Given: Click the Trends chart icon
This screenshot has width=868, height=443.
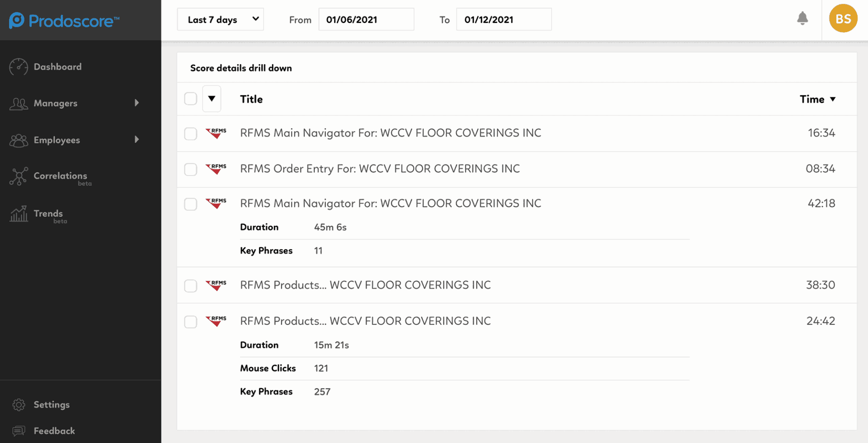Looking at the screenshot, I should point(19,214).
